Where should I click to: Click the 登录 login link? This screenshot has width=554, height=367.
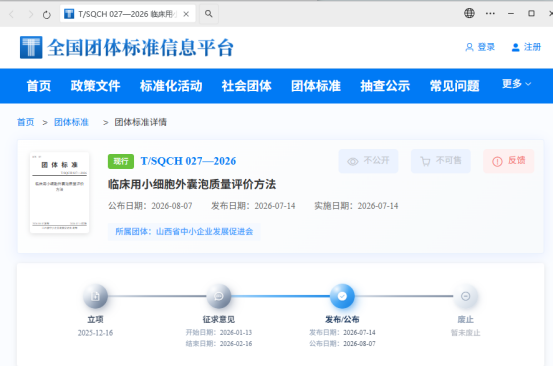click(480, 47)
